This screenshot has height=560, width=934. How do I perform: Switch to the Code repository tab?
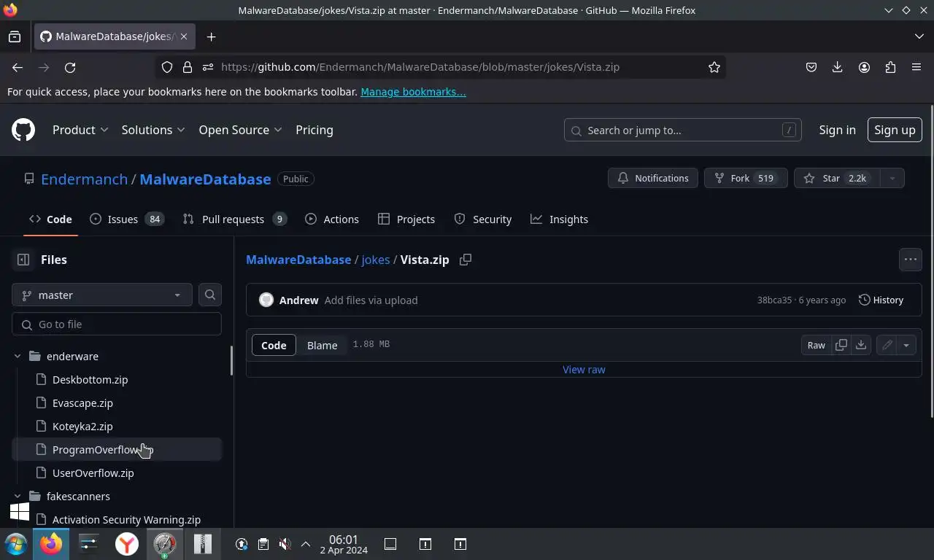point(50,219)
